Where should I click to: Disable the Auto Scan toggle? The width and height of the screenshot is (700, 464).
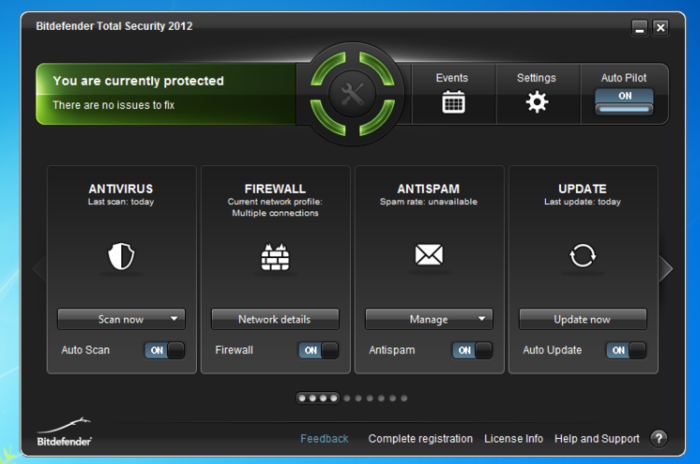pos(166,350)
